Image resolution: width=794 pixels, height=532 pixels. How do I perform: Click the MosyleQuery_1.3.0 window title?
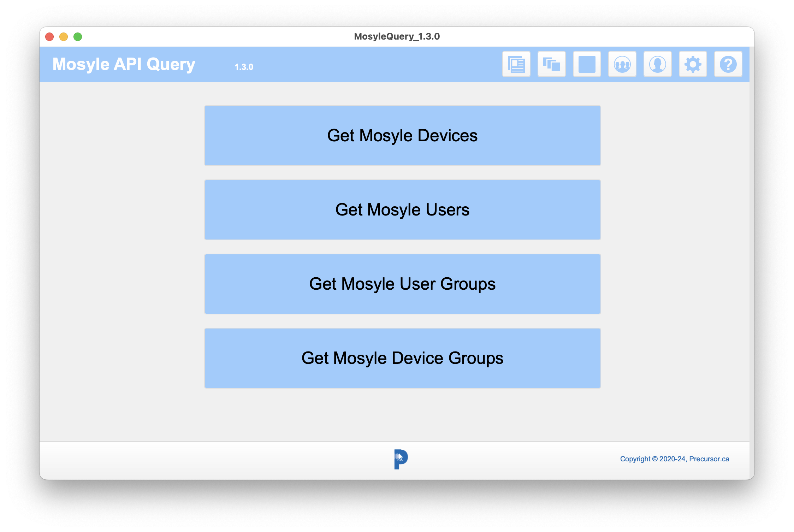[x=397, y=36]
